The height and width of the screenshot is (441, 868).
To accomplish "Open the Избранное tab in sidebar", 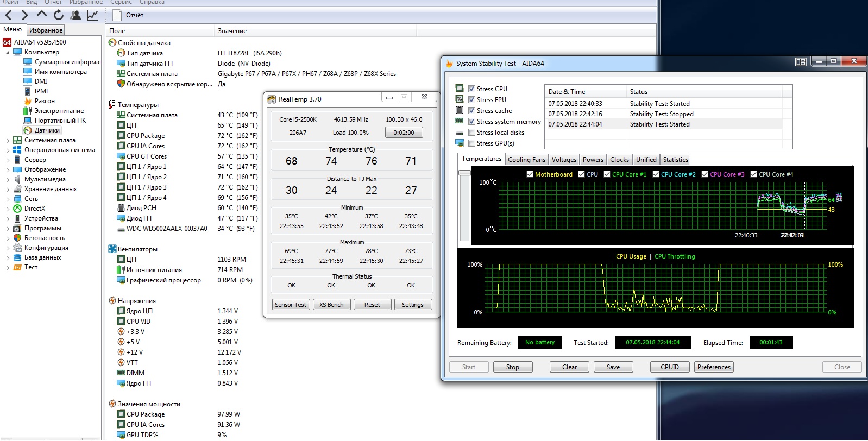I will pyautogui.click(x=46, y=30).
